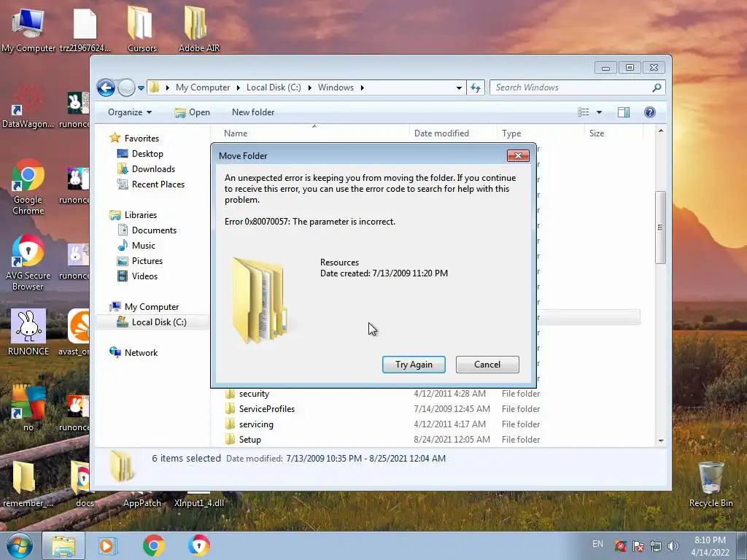Close the Move Folder error dialog

click(x=519, y=156)
